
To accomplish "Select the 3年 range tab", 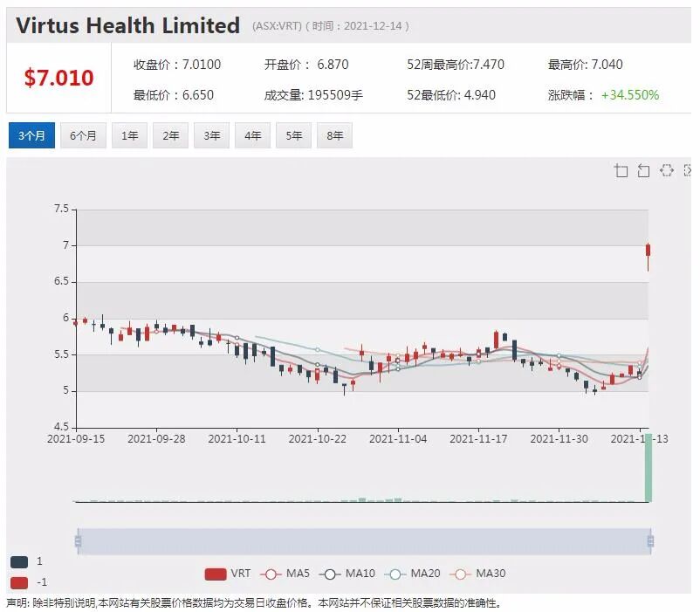I will 211,135.
